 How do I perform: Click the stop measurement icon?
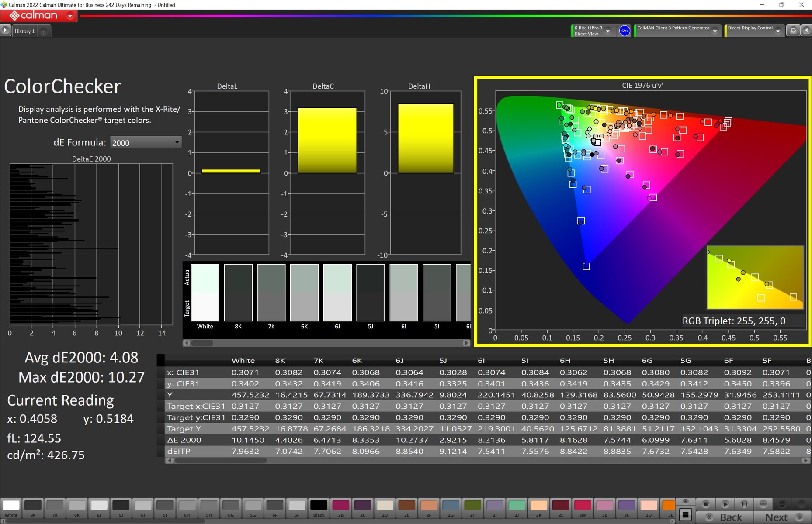pos(705,504)
